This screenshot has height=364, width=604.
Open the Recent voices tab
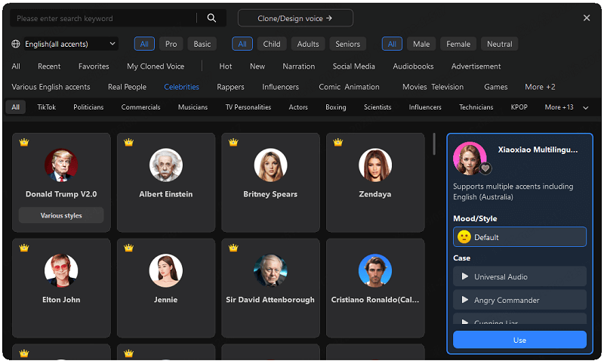(x=49, y=66)
